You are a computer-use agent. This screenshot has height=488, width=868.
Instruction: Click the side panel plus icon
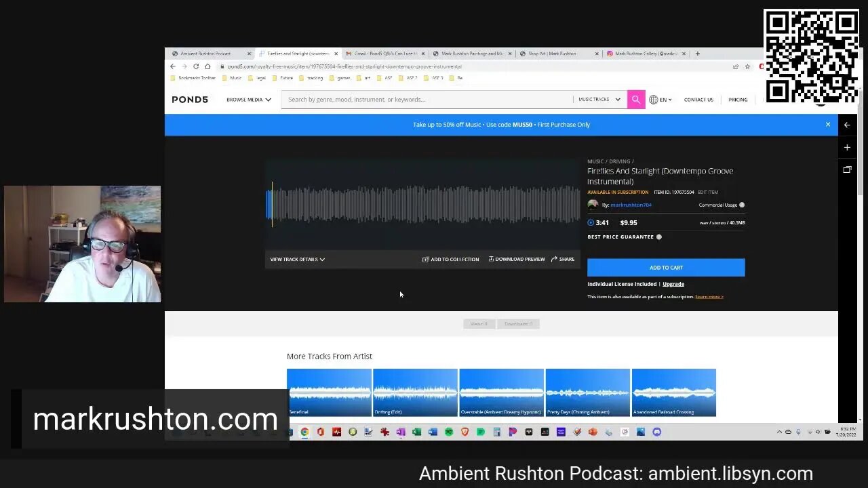pyautogui.click(x=847, y=147)
